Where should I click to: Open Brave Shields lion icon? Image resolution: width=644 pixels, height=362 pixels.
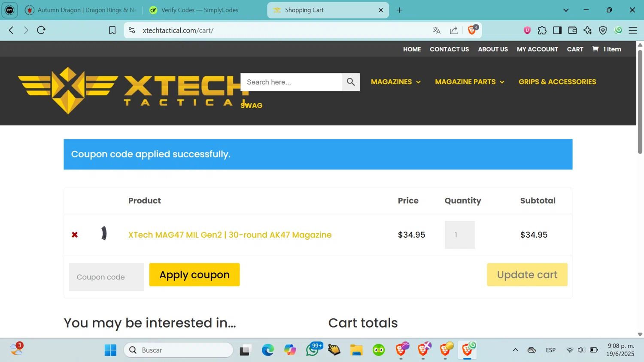[472, 30]
